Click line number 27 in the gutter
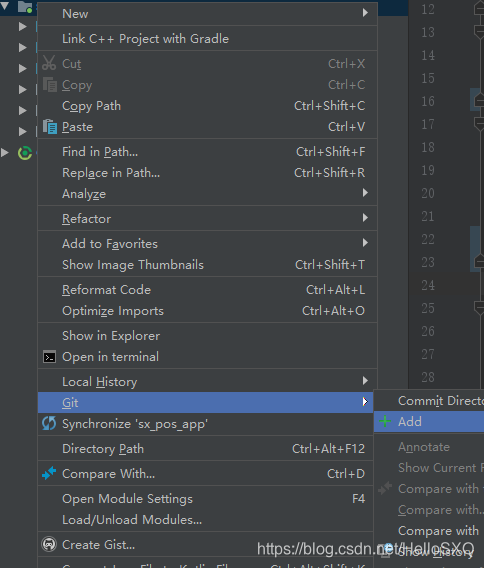This screenshot has height=568, width=484. pos(428,354)
